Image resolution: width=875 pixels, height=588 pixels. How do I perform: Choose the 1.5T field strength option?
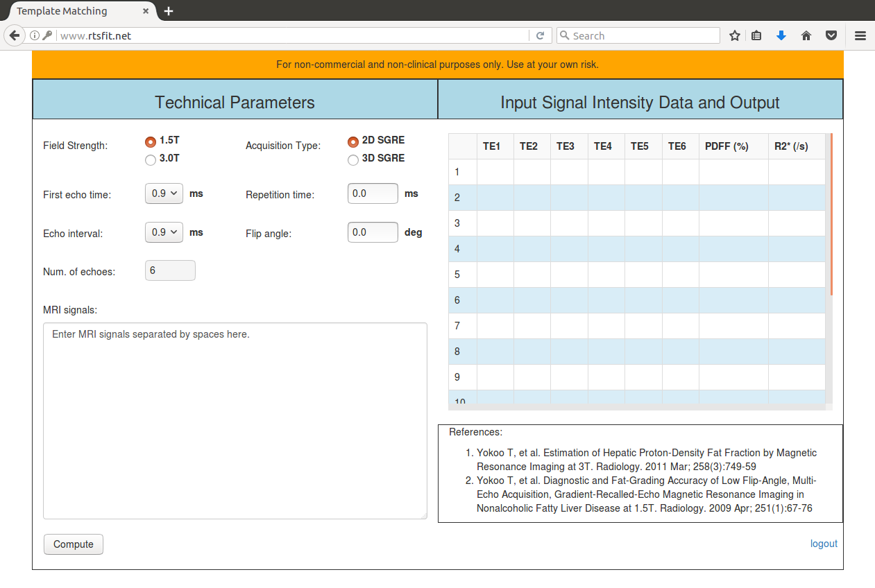tap(151, 141)
